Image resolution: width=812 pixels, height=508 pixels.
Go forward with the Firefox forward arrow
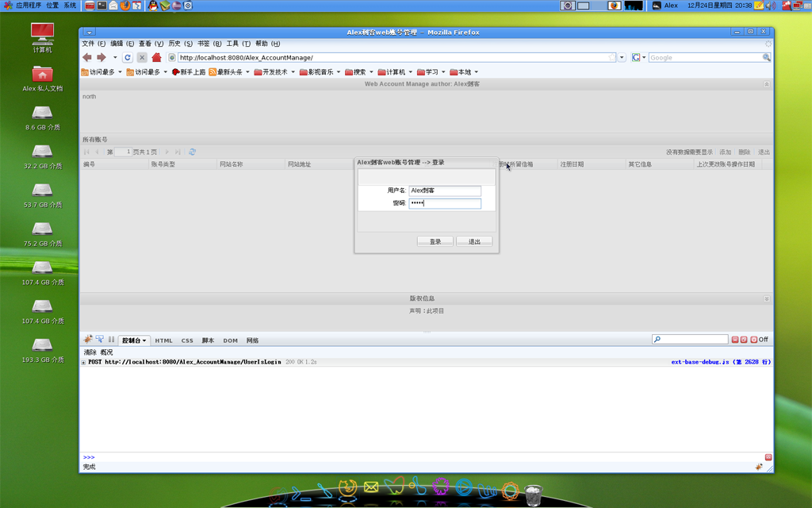101,57
